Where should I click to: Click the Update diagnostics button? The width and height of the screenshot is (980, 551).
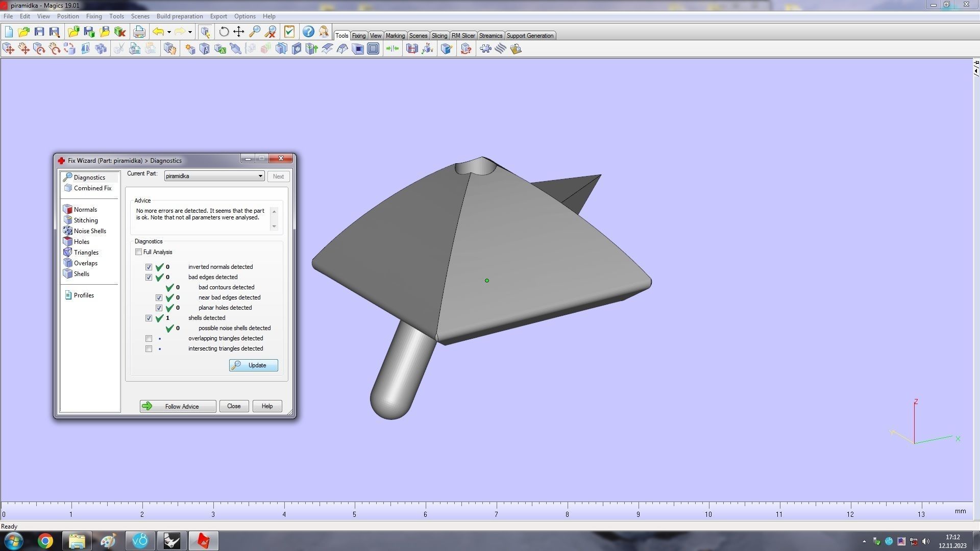(253, 365)
